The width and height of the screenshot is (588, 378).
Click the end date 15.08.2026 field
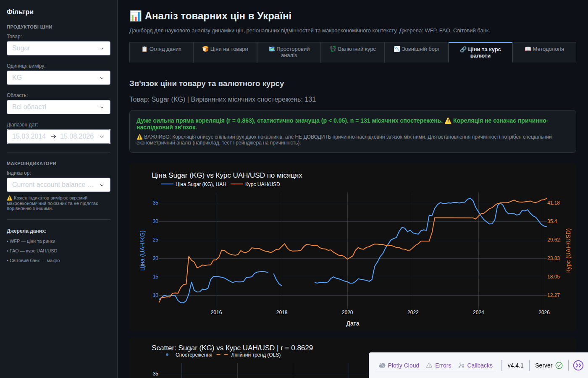pos(77,136)
